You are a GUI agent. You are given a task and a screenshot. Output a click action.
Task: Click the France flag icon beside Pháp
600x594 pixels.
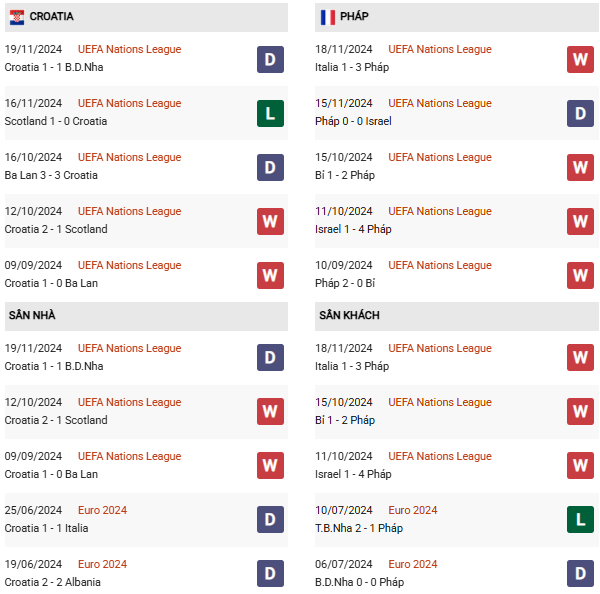click(328, 17)
